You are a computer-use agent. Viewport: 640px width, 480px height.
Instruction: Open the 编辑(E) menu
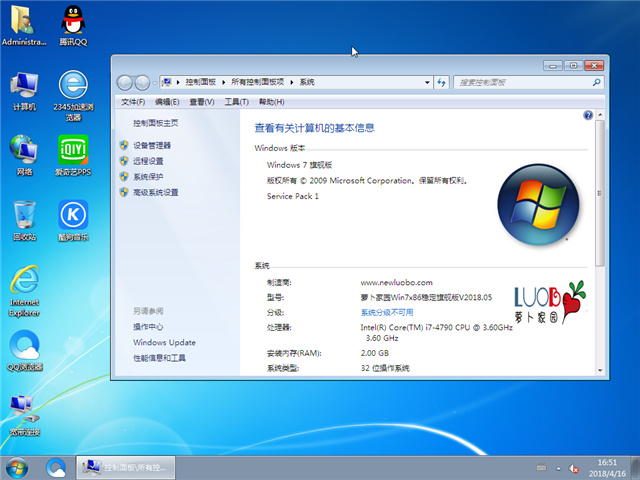pos(167,102)
